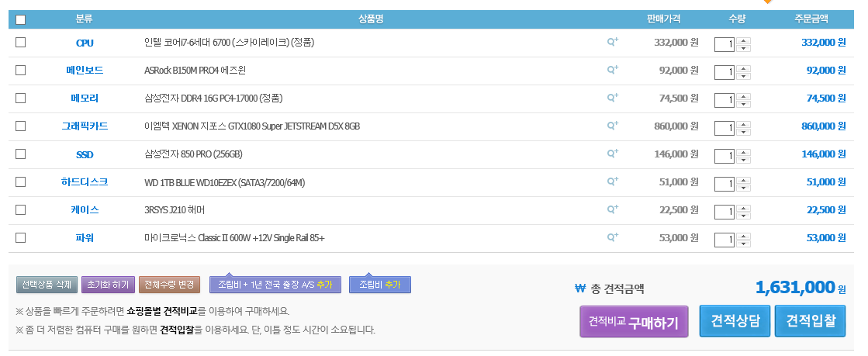Click the bold 견적입찰 text in note
Viewport: 868px width, 356px height.
point(177,330)
